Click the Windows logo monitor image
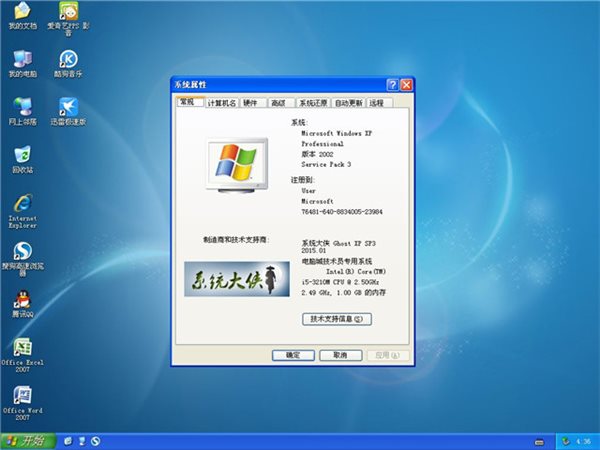Viewport: 600px width, 450px height. coord(237,165)
